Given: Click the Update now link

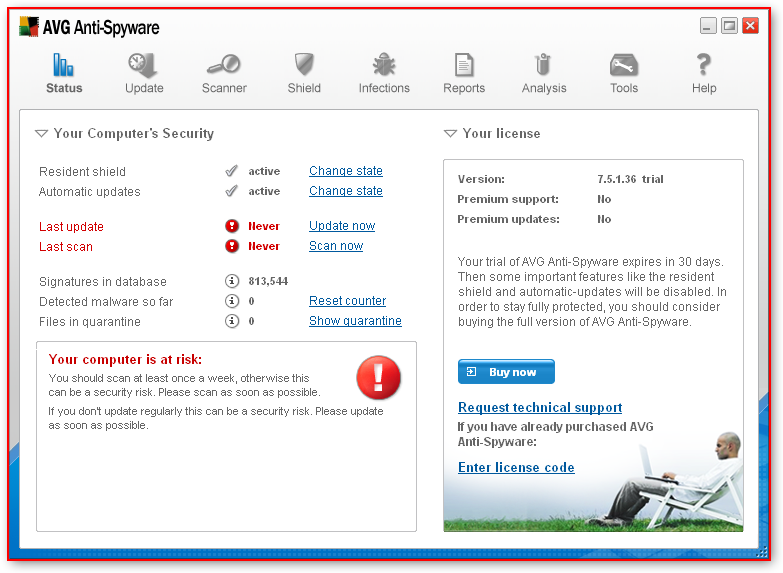Looking at the screenshot, I should pos(342,226).
